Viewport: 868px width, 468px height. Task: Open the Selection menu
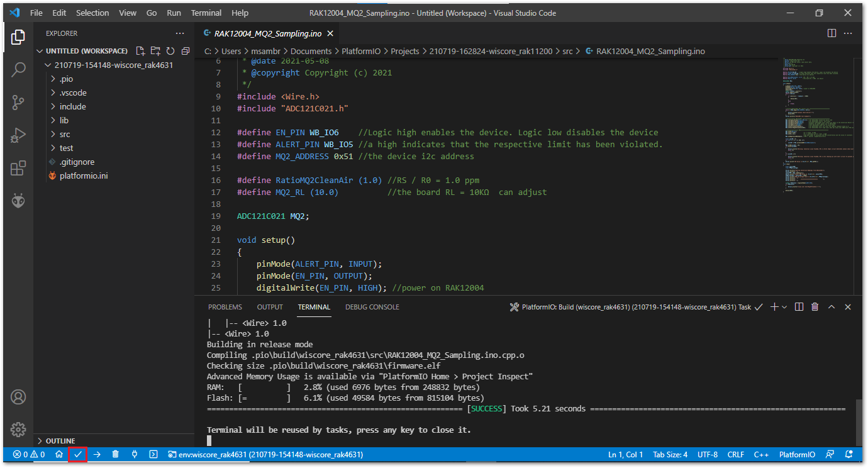pos(92,13)
